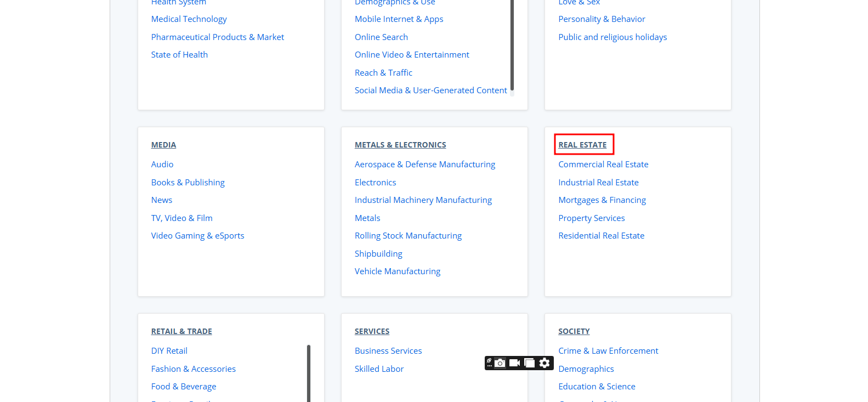Open the Shipbuilding topic
868x402 pixels.
[x=378, y=254]
